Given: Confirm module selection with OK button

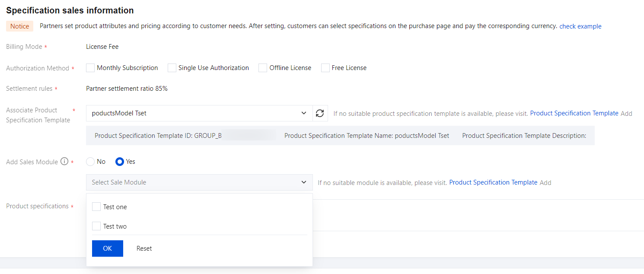Looking at the screenshot, I should coord(107,248).
